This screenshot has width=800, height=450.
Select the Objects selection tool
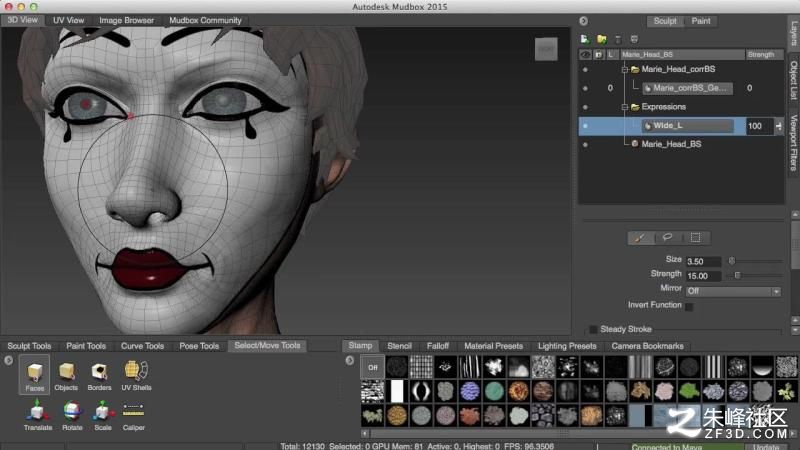pos(66,376)
